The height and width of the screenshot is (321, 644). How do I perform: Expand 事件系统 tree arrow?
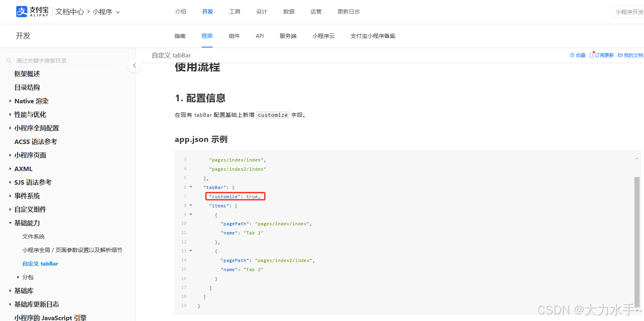pyautogui.click(x=10, y=196)
